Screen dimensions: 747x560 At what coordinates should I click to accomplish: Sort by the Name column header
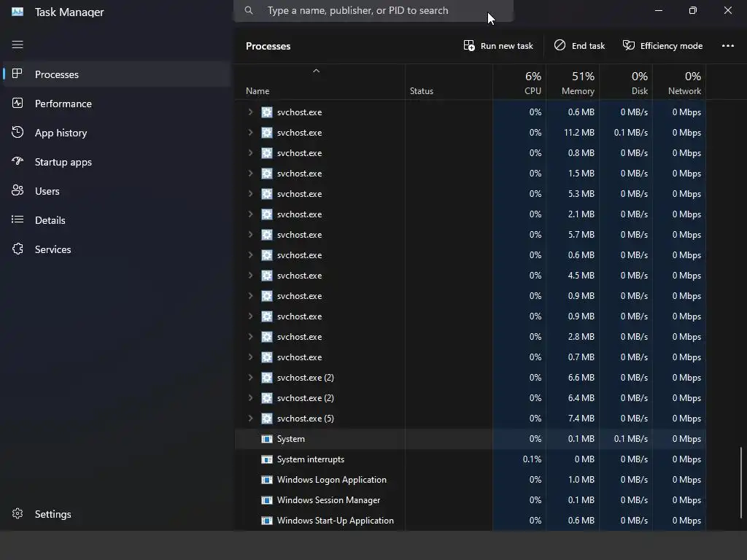320,82
